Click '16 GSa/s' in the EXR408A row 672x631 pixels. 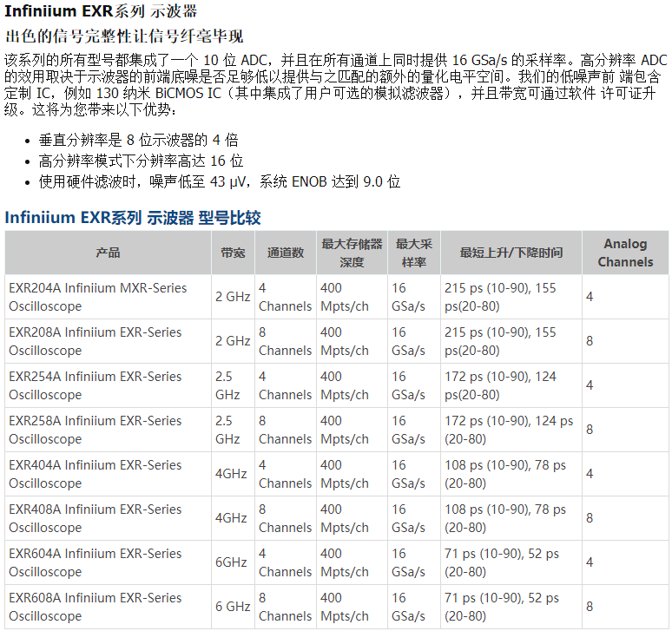(408, 518)
